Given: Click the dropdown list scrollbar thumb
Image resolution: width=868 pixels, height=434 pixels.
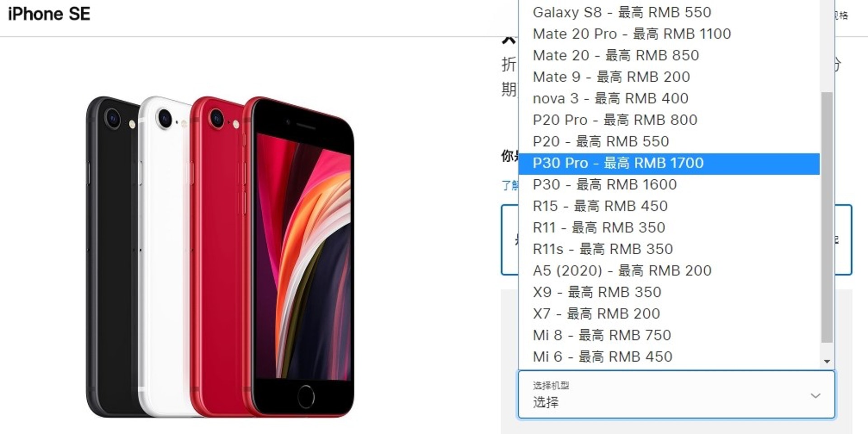Looking at the screenshot, I should [x=827, y=218].
